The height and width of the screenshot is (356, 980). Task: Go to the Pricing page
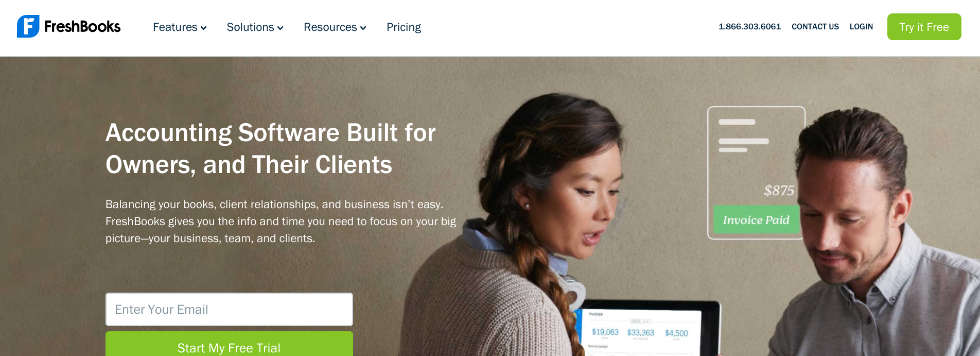pos(404,27)
